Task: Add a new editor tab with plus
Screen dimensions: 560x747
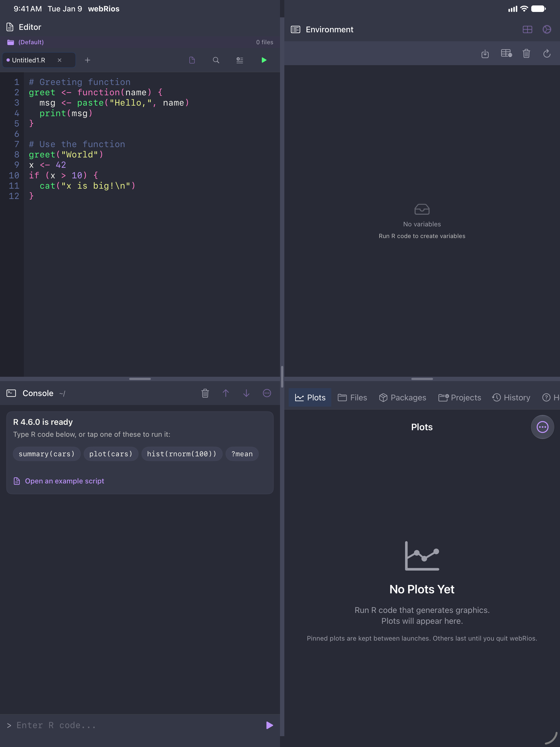Action: pyautogui.click(x=87, y=60)
